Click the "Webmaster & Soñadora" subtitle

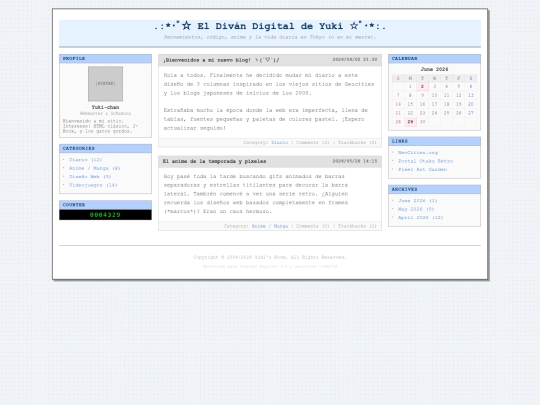tap(105, 113)
